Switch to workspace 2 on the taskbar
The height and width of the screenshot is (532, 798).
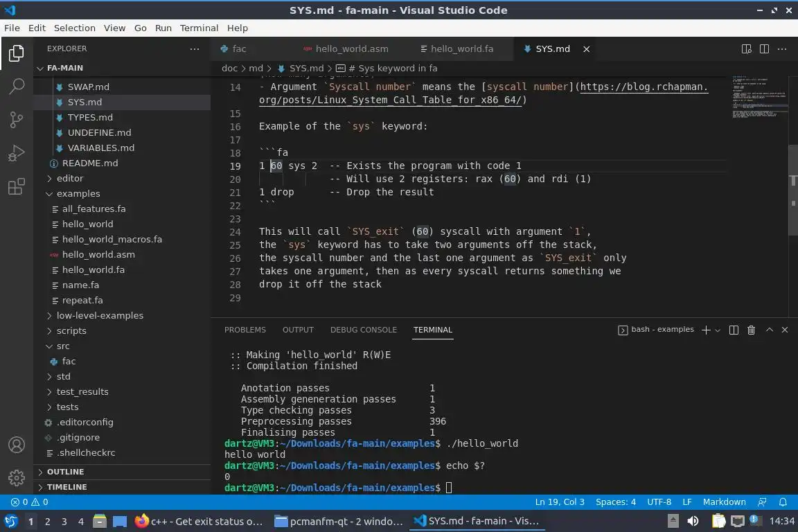pos(47,522)
